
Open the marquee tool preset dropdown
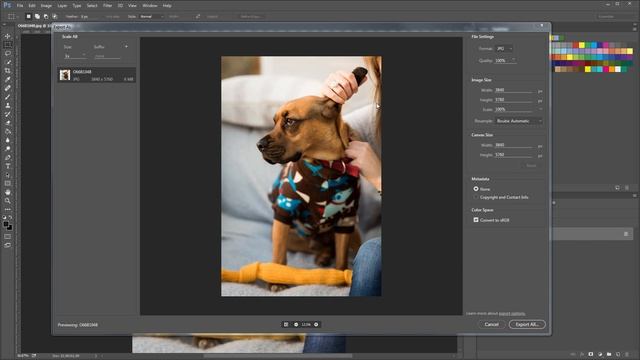point(13,16)
